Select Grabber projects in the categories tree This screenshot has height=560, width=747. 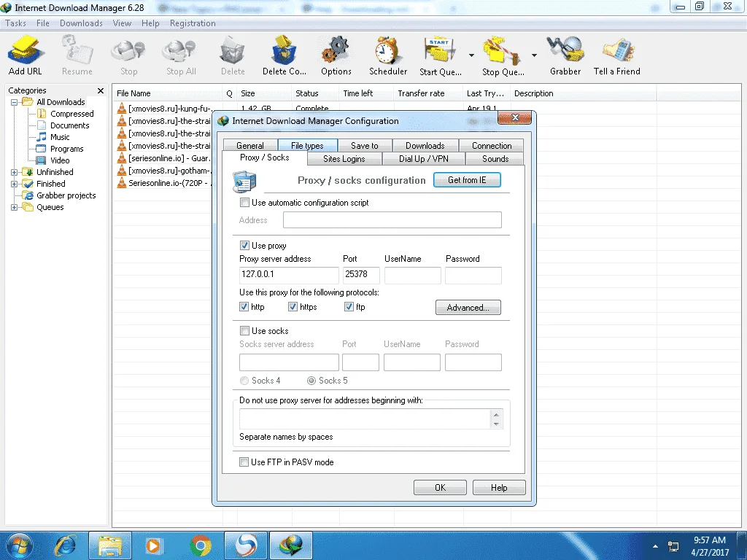[x=60, y=195]
